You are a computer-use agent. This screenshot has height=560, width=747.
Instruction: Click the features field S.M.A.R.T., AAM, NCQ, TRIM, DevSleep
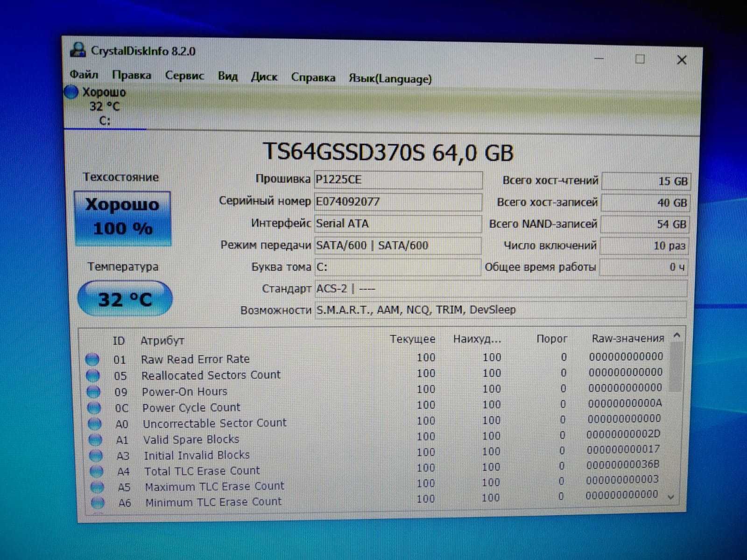tap(500, 310)
